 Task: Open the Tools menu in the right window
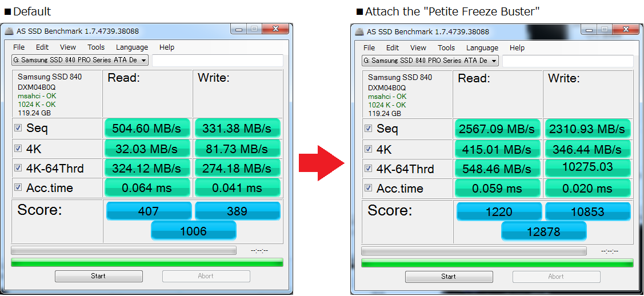pos(446,48)
